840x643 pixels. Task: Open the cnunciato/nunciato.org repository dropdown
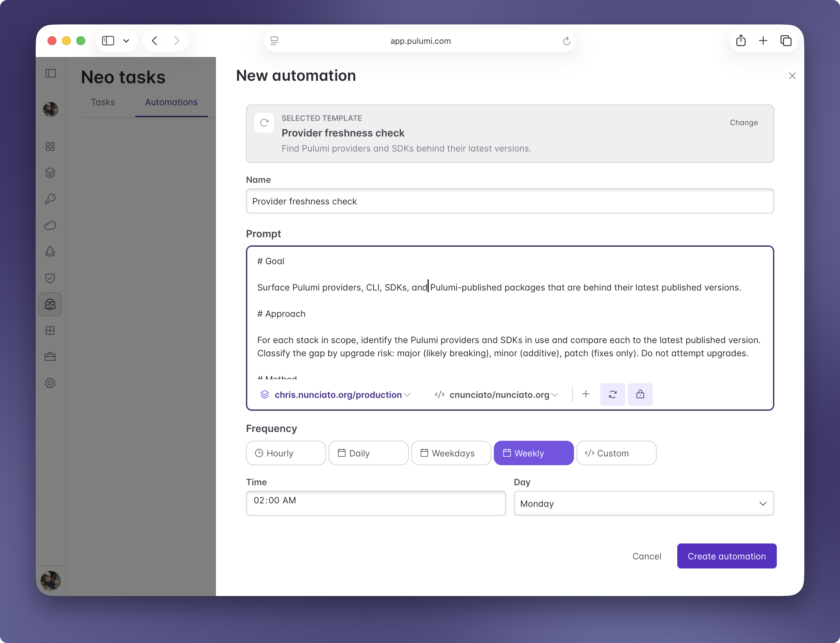pyautogui.click(x=496, y=395)
